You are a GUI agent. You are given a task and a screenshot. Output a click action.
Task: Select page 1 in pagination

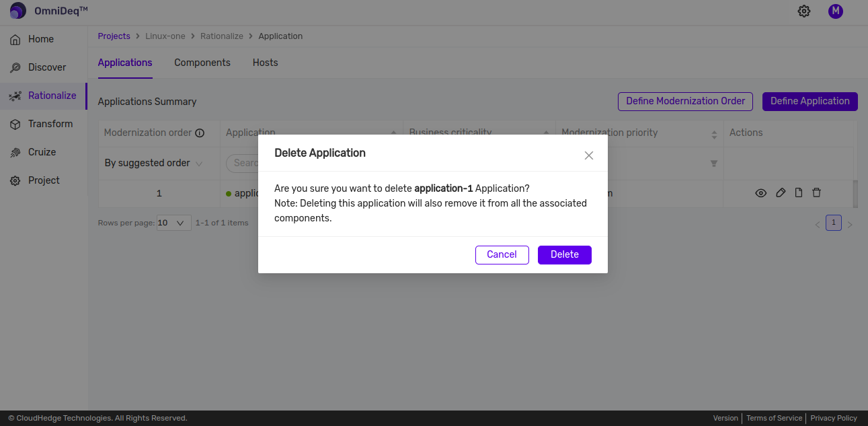click(x=834, y=223)
